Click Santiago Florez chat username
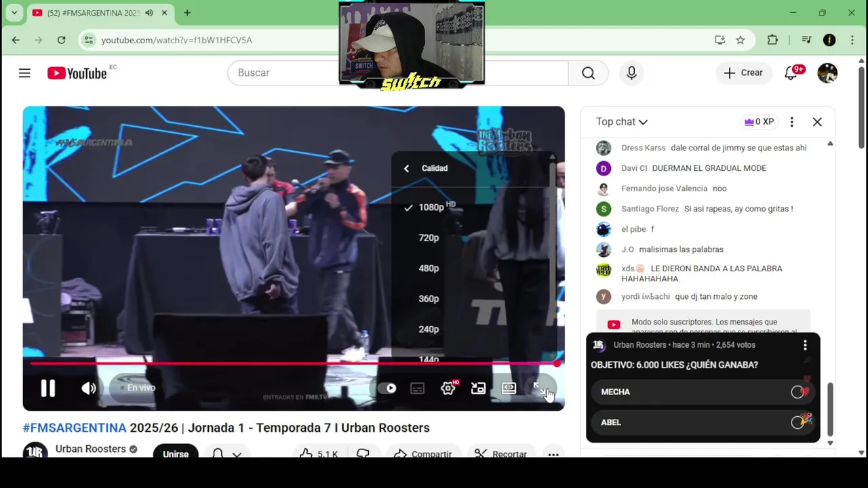The image size is (868, 488). tap(650, 209)
